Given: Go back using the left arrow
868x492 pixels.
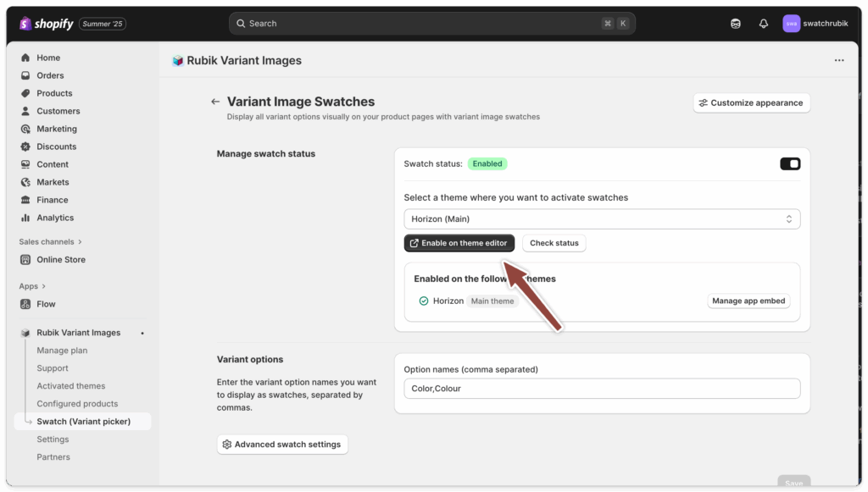Looking at the screenshot, I should (x=215, y=102).
